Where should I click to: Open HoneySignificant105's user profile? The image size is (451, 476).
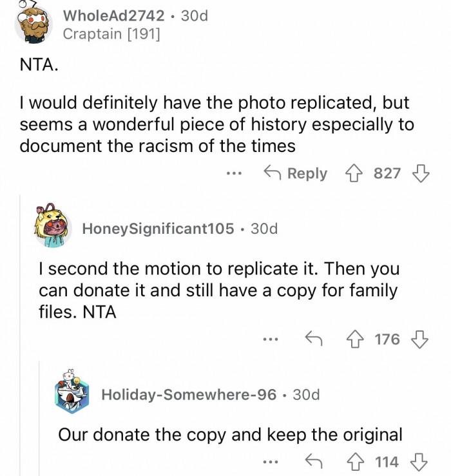158,228
